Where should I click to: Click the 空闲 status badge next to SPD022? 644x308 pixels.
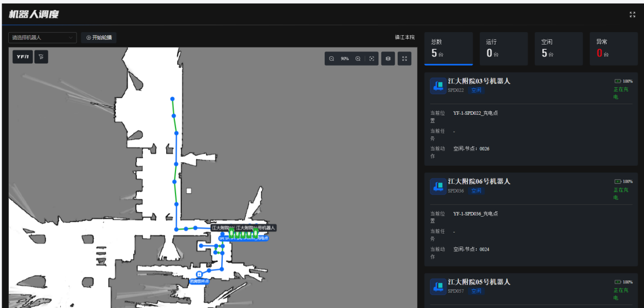(x=476, y=90)
